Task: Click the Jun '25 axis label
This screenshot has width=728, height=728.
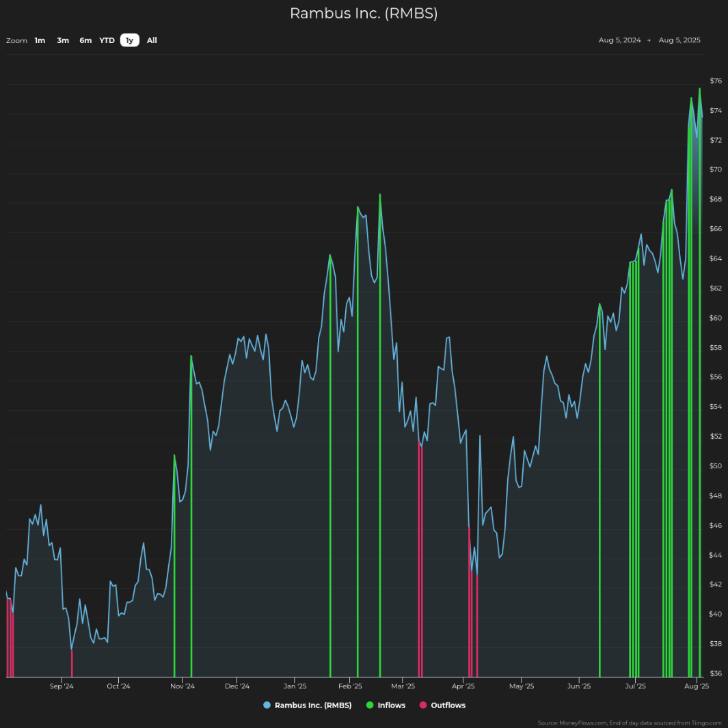Action: click(579, 686)
